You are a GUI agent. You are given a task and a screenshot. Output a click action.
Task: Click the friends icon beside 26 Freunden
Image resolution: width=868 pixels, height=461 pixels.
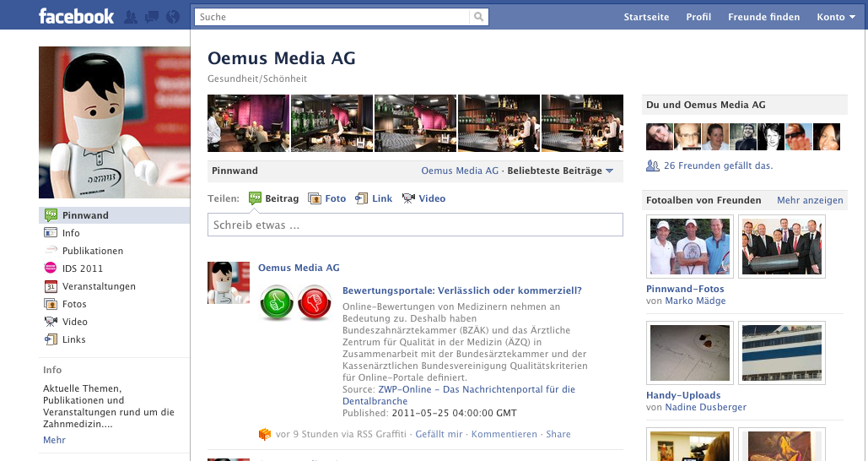pos(653,165)
